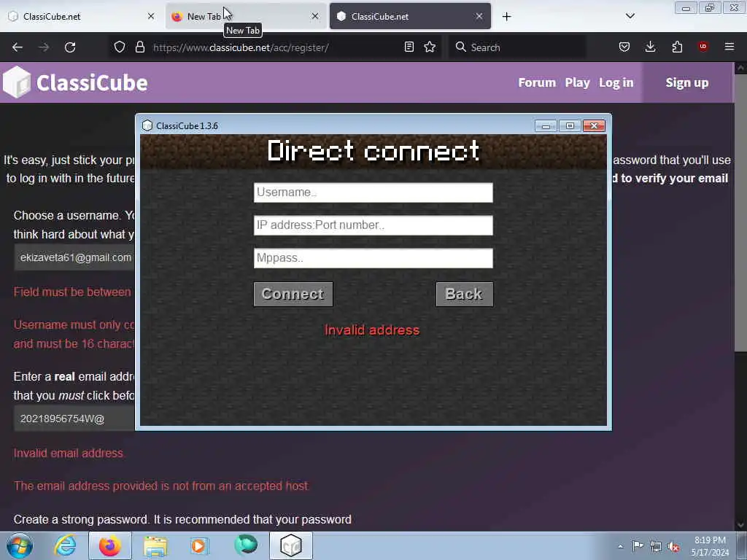This screenshot has height=560, width=747.
Task: Open the Play link
Action: coord(577,82)
